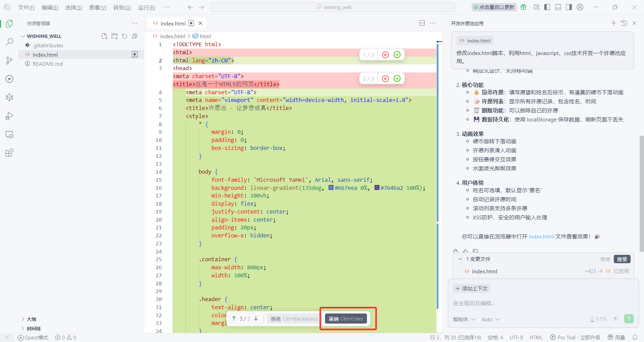The image size is (644, 342).
Task: Open the Extensions view
Action: [x=9, y=153]
